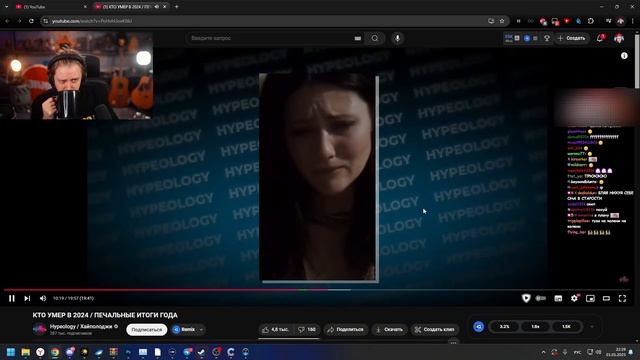
Task: Reload the current page
Action: coord(31,21)
